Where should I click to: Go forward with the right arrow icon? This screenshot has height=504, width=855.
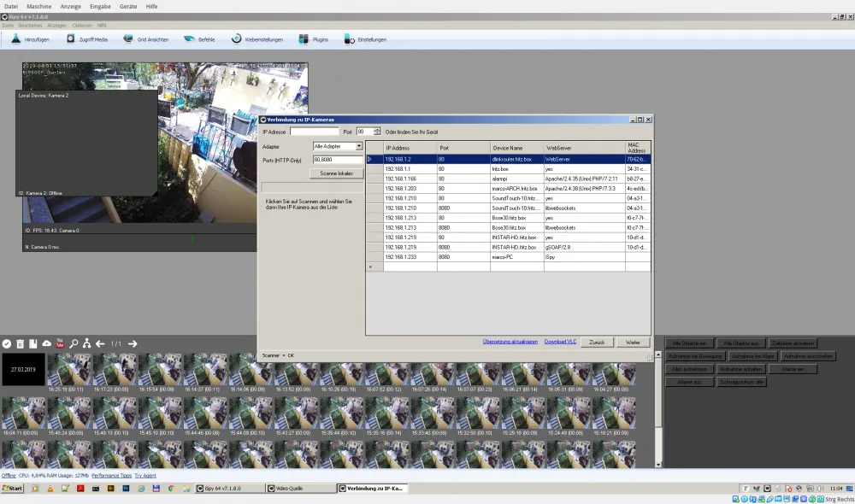[133, 343]
